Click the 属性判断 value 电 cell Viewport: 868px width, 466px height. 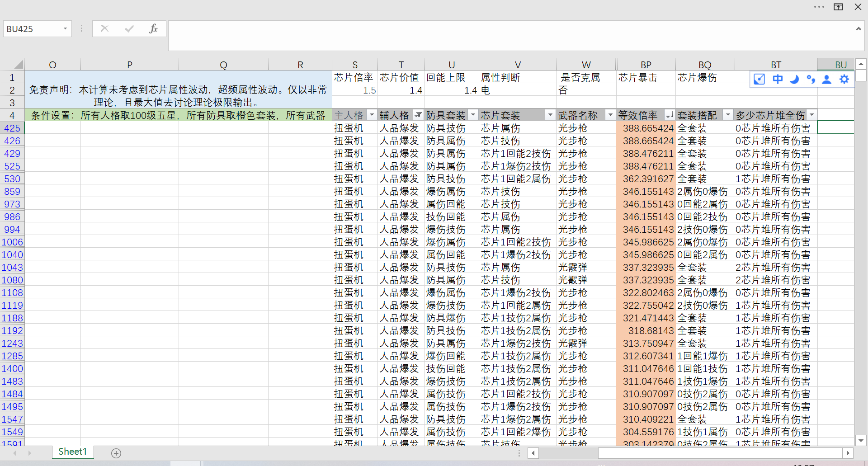pos(518,90)
